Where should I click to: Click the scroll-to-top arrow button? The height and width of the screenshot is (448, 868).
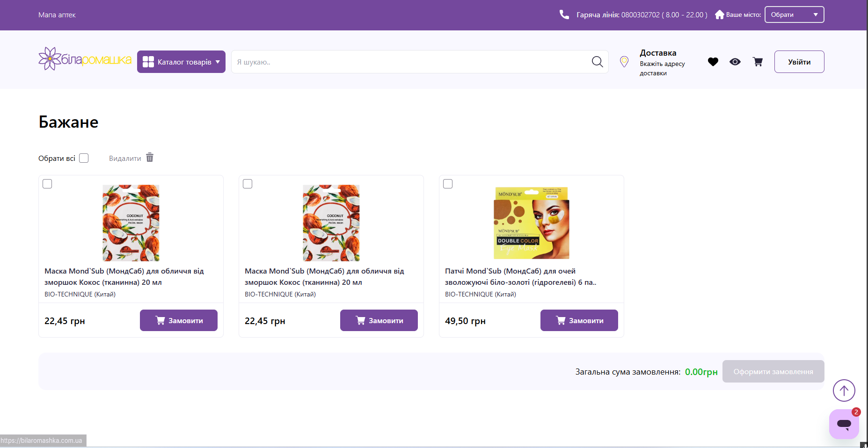tap(844, 390)
